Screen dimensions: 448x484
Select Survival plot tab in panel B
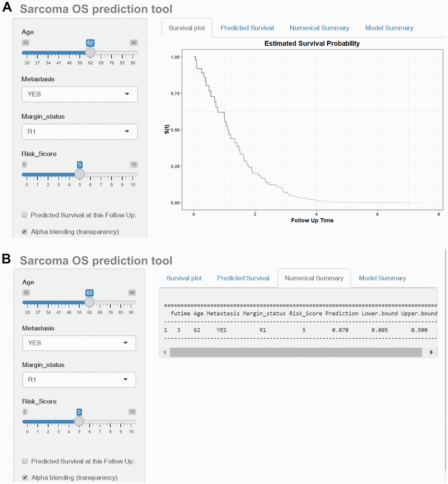[184, 278]
